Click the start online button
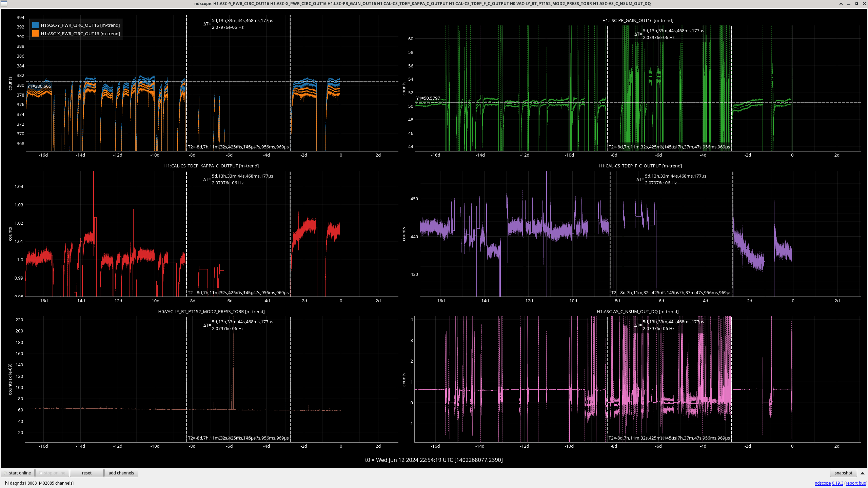Screen dimensions: 868x488 tap(18, 473)
